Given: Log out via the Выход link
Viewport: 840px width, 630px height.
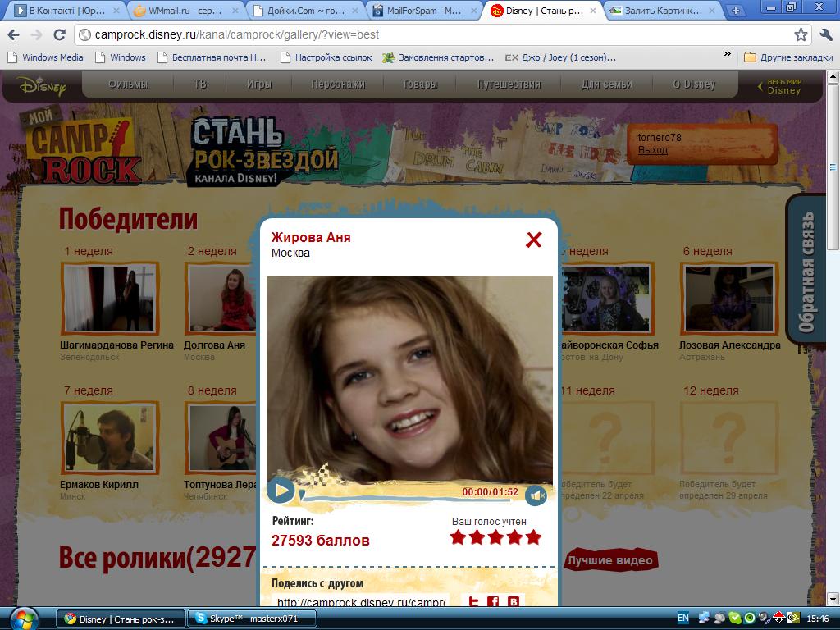Looking at the screenshot, I should [x=652, y=150].
